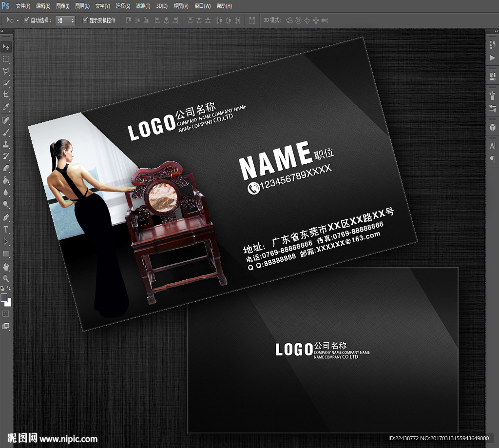Distribute top edges of layers
The width and height of the screenshot is (499, 448).
coord(191,20)
